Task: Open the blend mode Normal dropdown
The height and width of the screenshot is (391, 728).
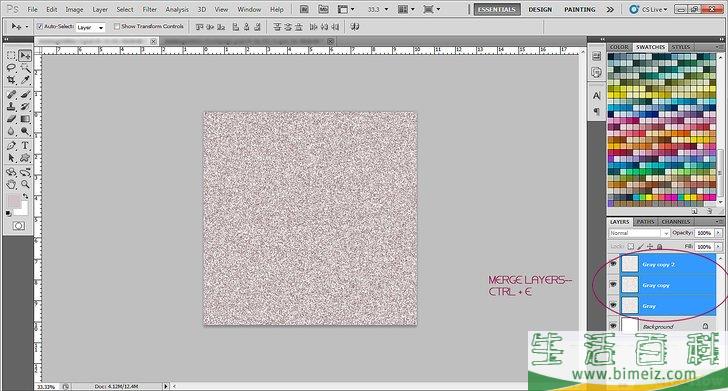Action: pos(639,233)
